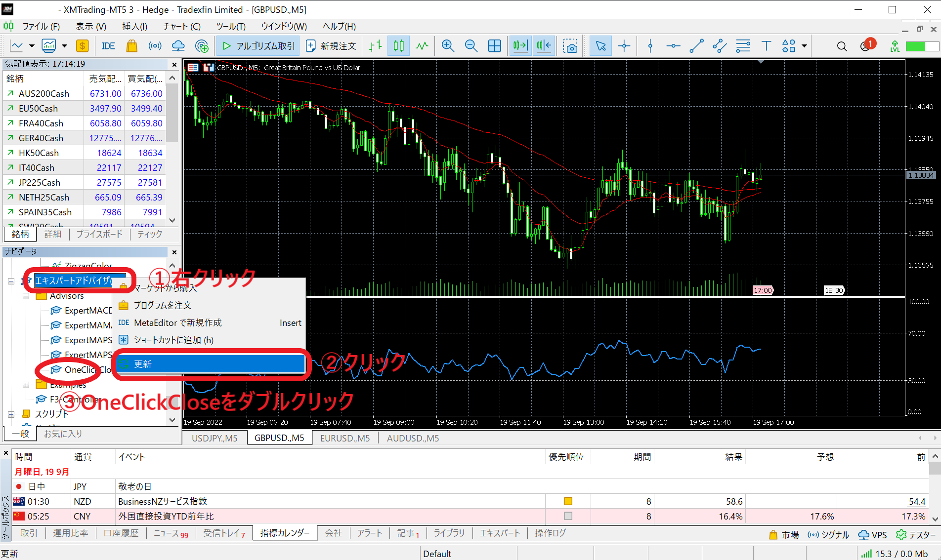Switch to USDJPY.,M5 chart tab
Image resolution: width=941 pixels, height=560 pixels.
click(214, 438)
